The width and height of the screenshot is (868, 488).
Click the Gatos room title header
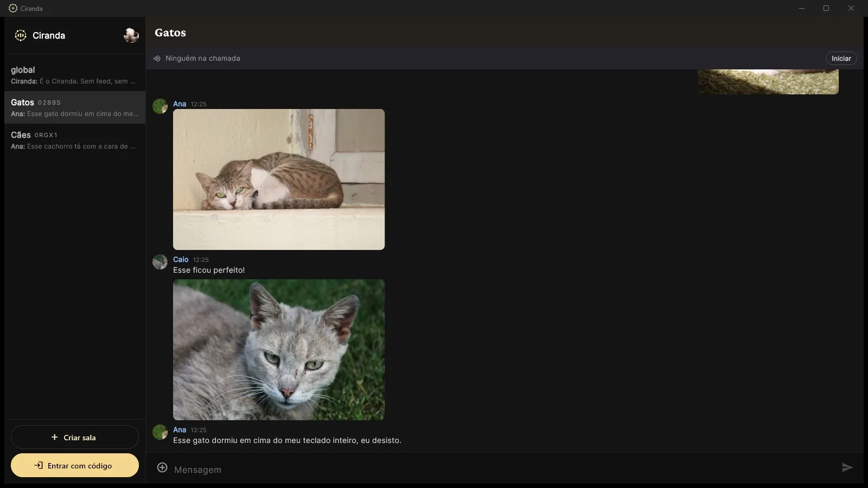170,33
